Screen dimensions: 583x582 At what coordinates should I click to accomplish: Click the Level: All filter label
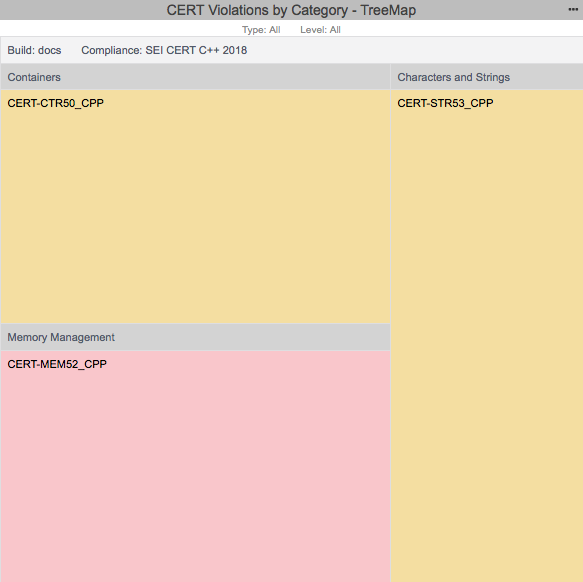(320, 30)
